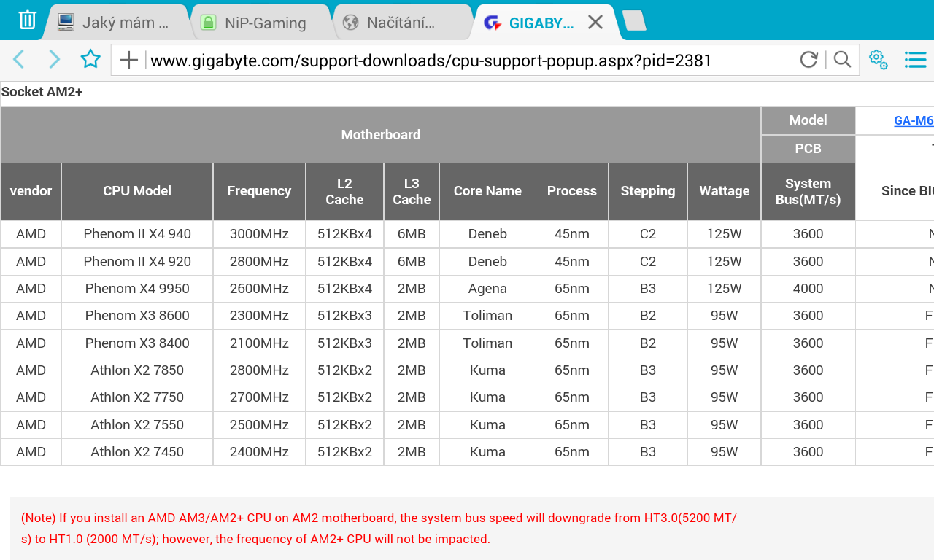This screenshot has width=934, height=560.
Task: Tap the trash icon to close tabs
Action: pos(27,20)
